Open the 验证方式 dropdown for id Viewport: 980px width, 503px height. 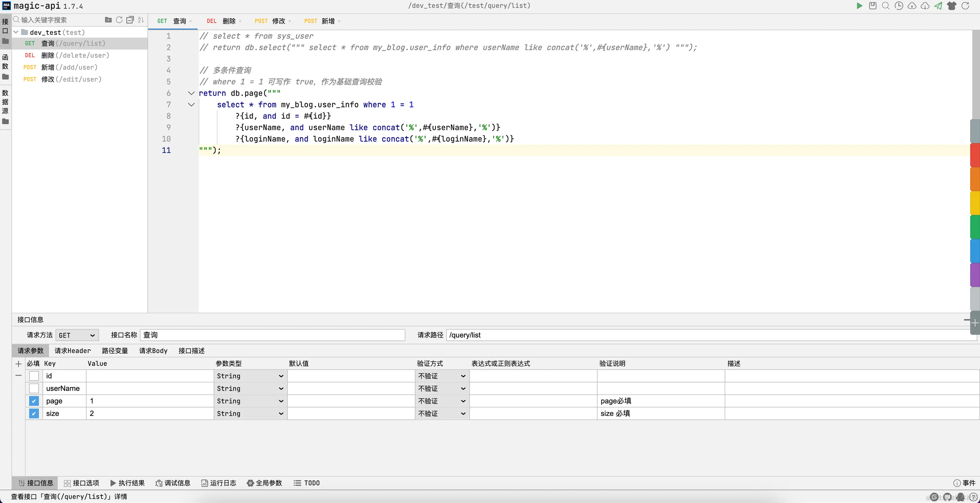coord(442,376)
